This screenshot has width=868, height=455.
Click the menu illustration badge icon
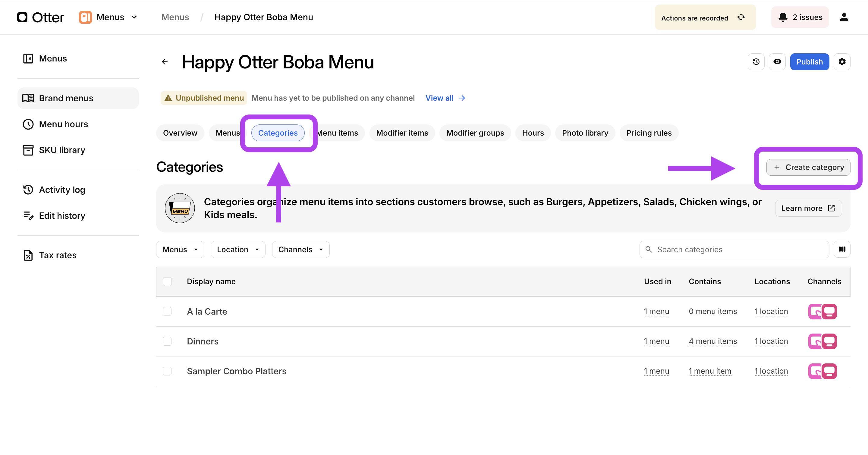click(x=180, y=208)
